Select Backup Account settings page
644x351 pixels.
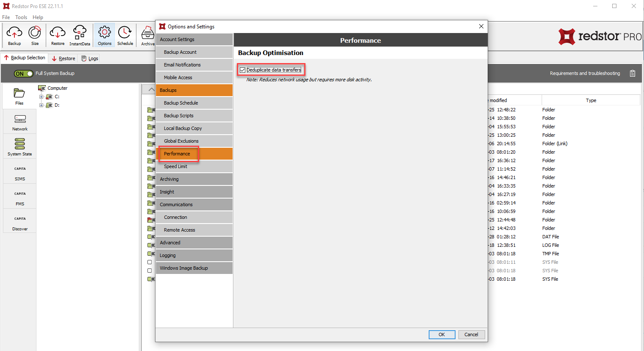[194, 52]
